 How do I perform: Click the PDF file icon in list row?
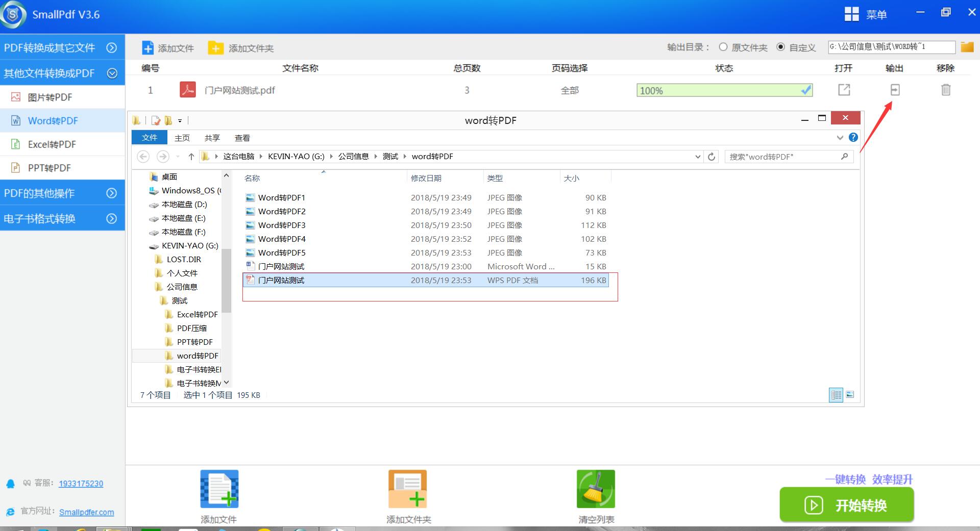pos(187,90)
